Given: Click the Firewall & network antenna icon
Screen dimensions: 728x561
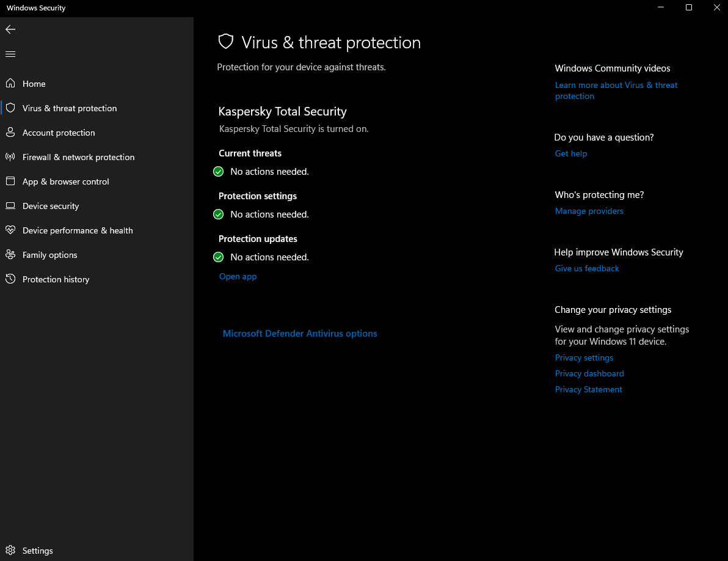Looking at the screenshot, I should pyautogui.click(x=10, y=157).
